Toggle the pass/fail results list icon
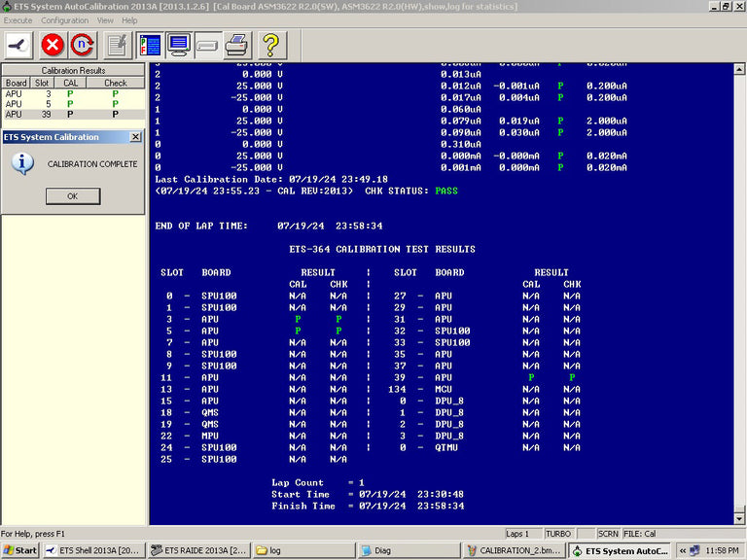Screen dimensions: 747x560 [150, 46]
